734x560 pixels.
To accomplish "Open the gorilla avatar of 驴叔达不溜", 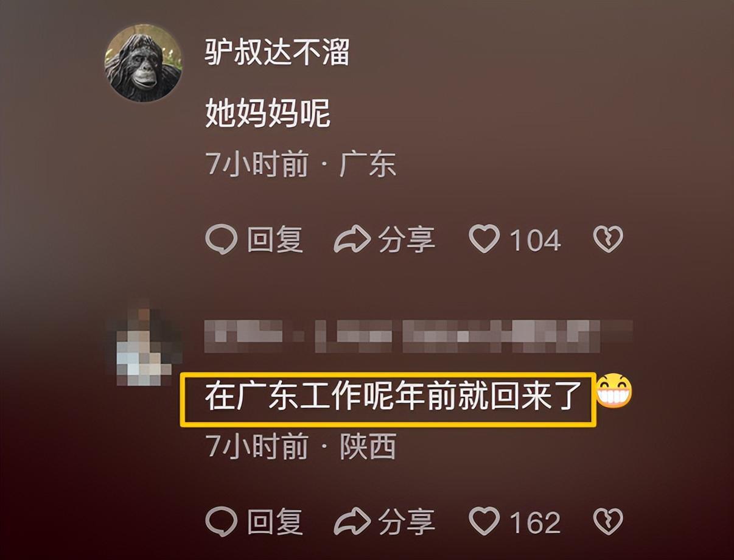I will coord(144,63).
